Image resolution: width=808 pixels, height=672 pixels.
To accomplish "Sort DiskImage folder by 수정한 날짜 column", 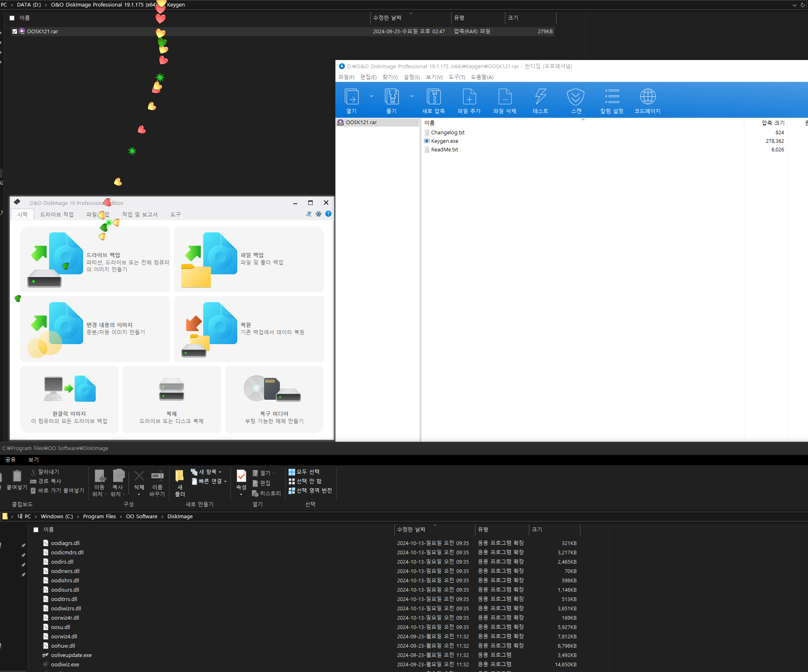I will 411,530.
